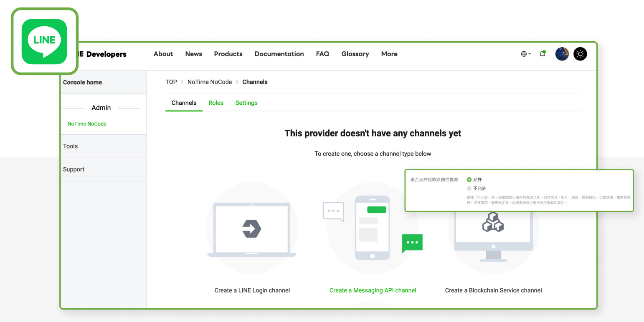Screen dimensions: 644x322
Task: Click the green LINE app logo
Action: 44,41
